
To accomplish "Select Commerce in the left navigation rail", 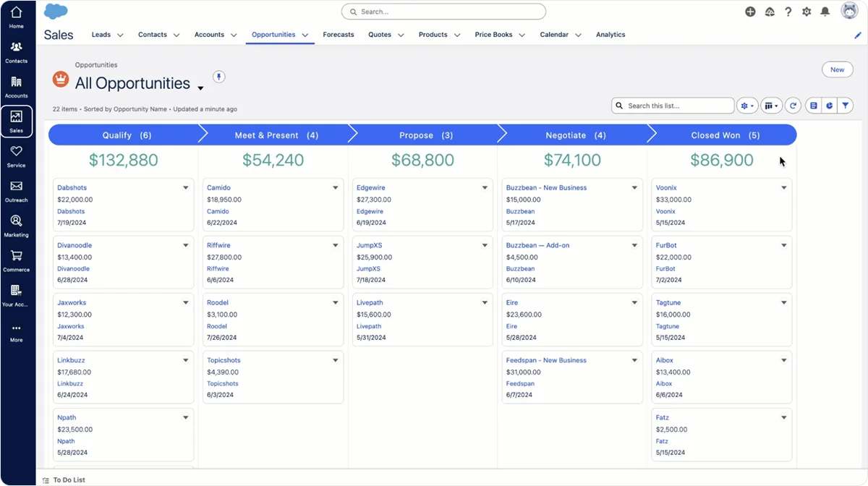I will [17, 257].
